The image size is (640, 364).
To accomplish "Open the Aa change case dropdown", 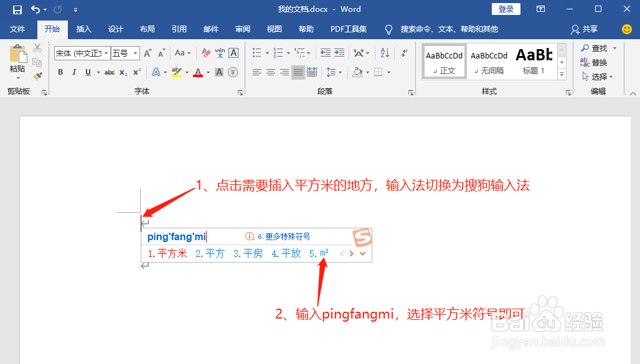I will [182, 53].
